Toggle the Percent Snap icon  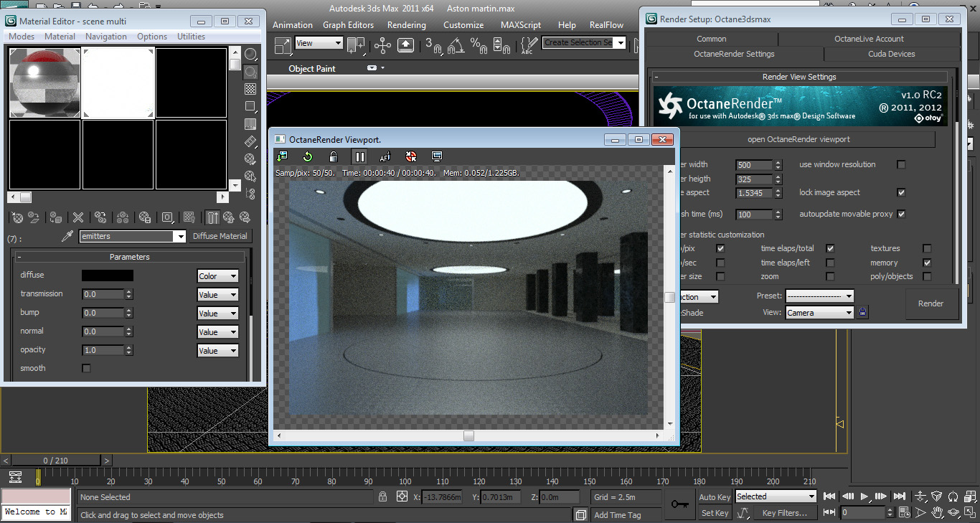(x=479, y=46)
